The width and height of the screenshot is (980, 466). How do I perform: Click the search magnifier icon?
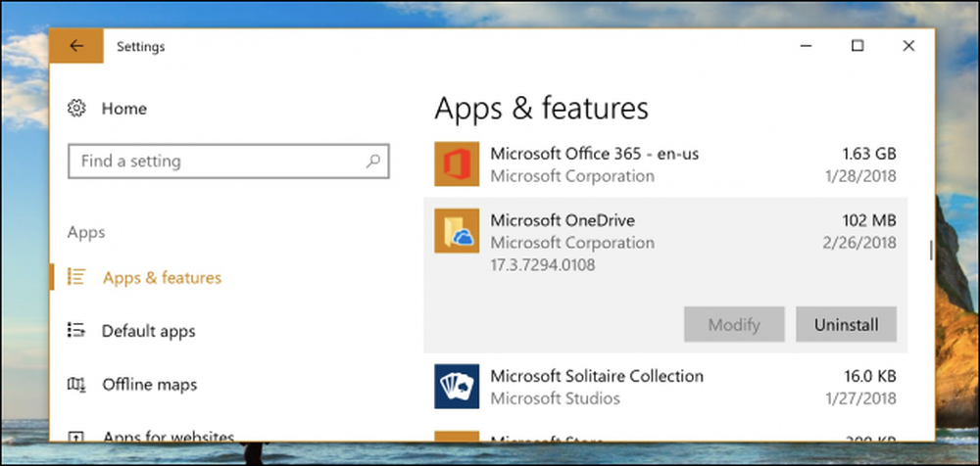(x=372, y=162)
